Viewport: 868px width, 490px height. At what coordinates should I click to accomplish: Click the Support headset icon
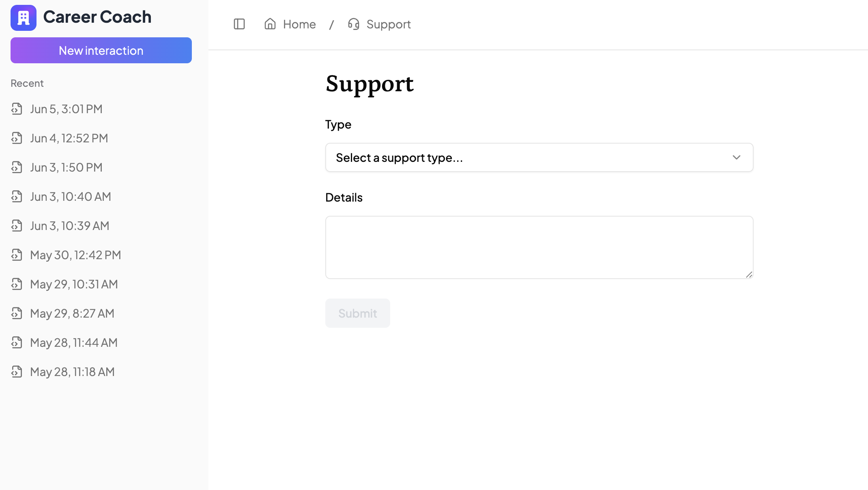(354, 24)
